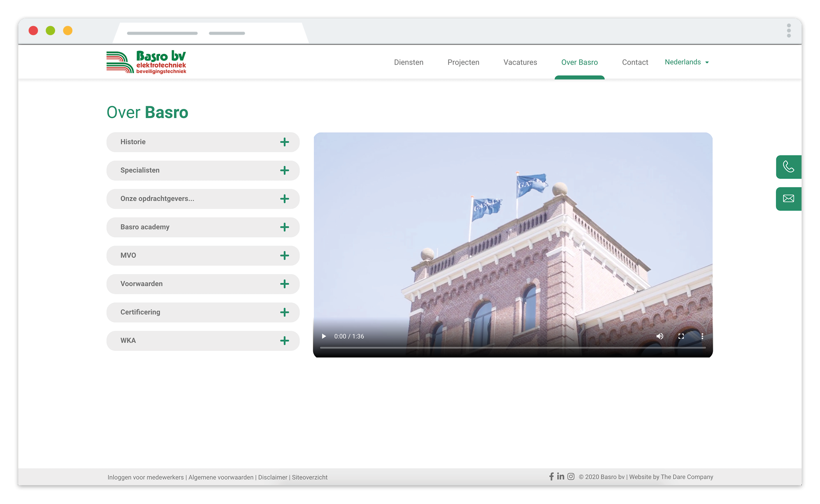Screen dimensions: 820x504
Task: Open the LinkedIn icon in footer
Action: 561,476
